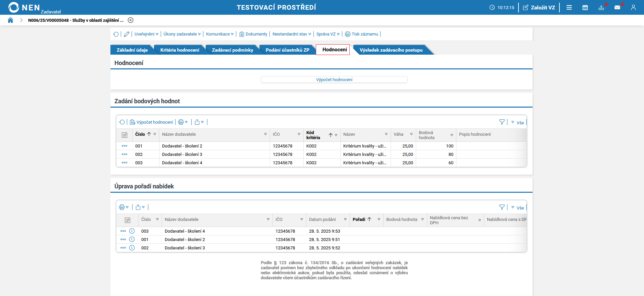The height and width of the screenshot is (296, 644).
Task: Click the wide Výpočet hodnocení button
Action: [x=334, y=79]
